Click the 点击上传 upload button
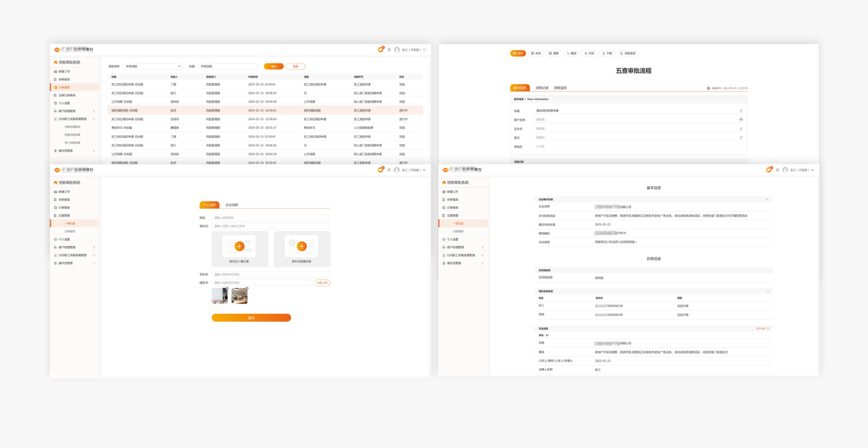Image resolution: width=868 pixels, height=448 pixels. pos(322,283)
